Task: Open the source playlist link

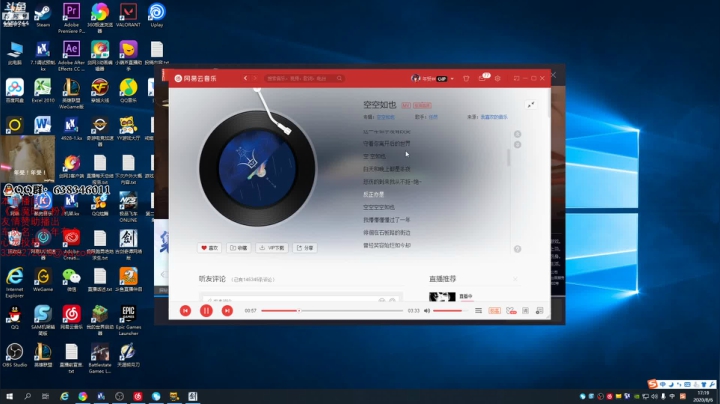Action: 494,118
